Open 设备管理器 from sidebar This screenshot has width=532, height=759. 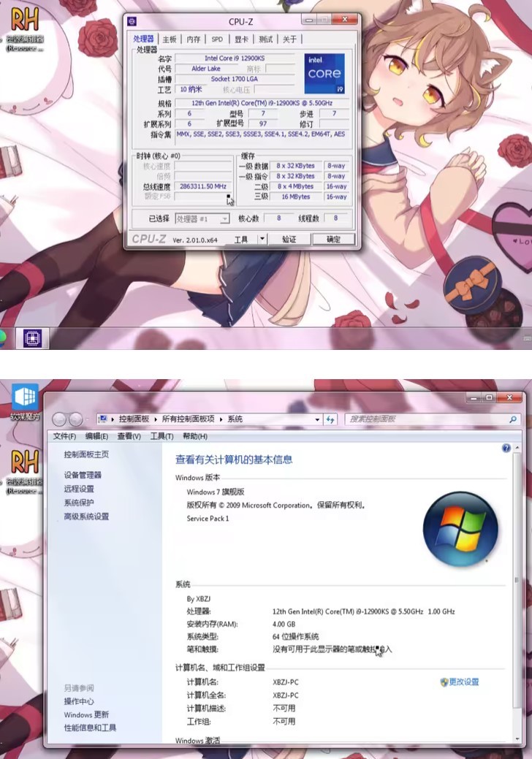click(83, 475)
